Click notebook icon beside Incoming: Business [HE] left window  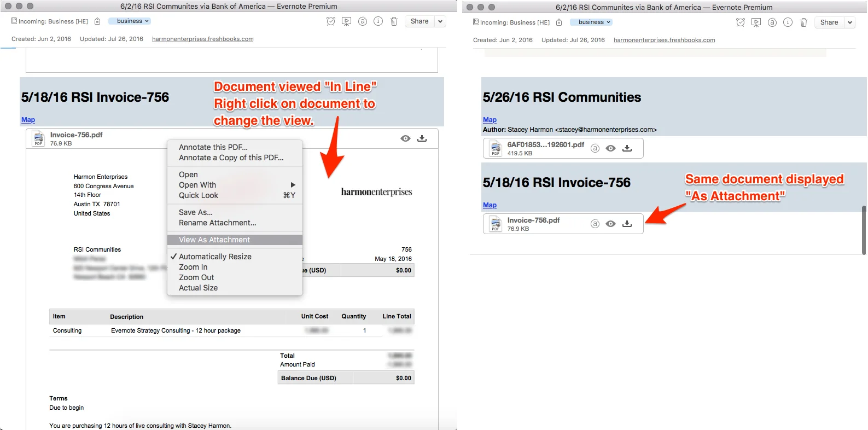pyautogui.click(x=14, y=21)
